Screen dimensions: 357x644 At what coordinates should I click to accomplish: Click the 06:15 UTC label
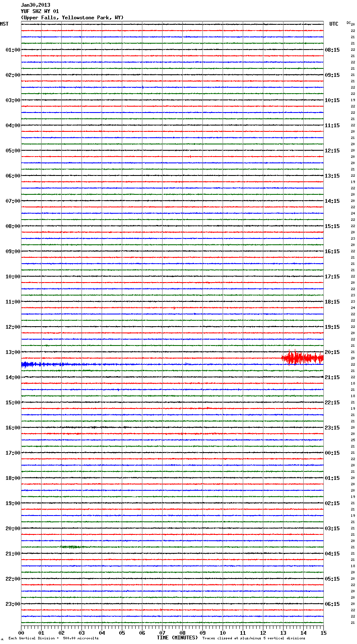[x=332, y=604]
